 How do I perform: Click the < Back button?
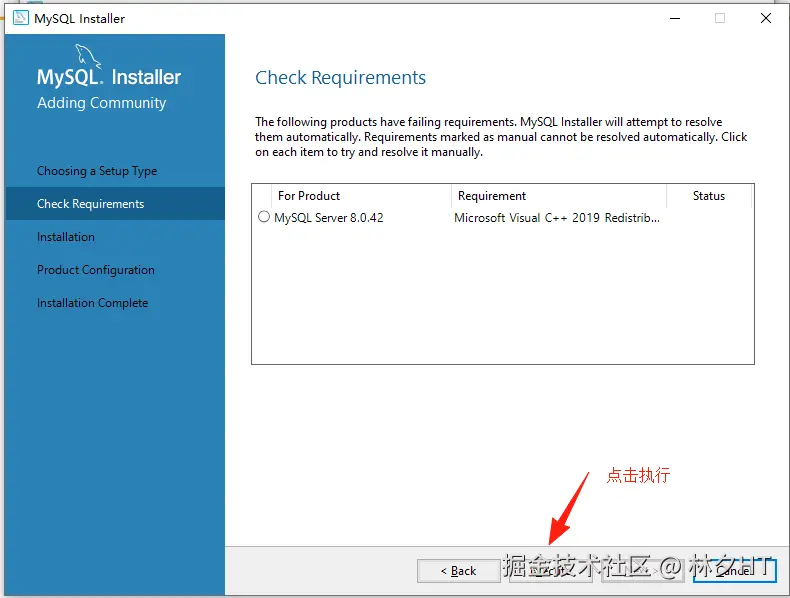click(x=458, y=571)
